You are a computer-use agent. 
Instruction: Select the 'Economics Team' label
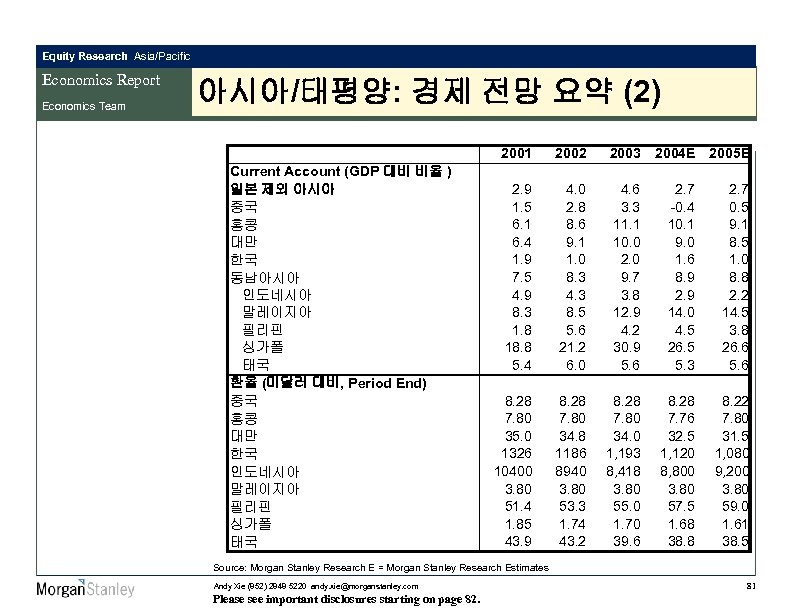84,106
